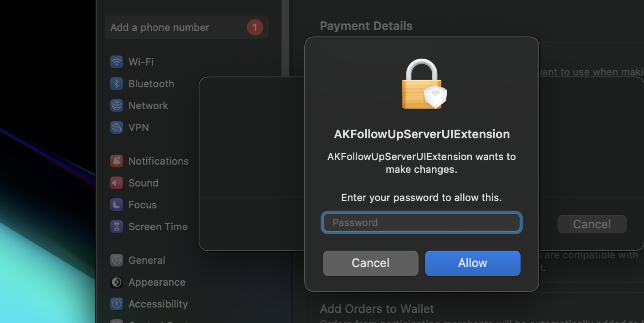Click the Notifications bell icon

[x=117, y=161]
